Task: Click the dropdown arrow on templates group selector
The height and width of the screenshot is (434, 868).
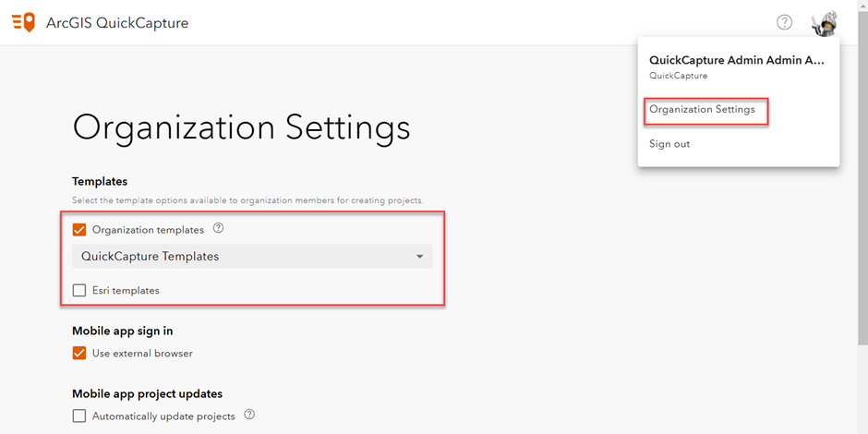Action: coord(419,257)
